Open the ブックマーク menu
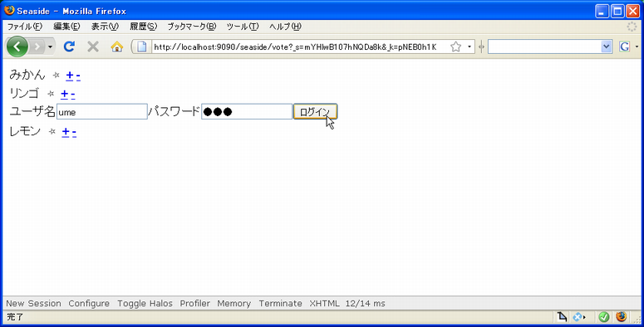644x327 pixels. point(192,27)
